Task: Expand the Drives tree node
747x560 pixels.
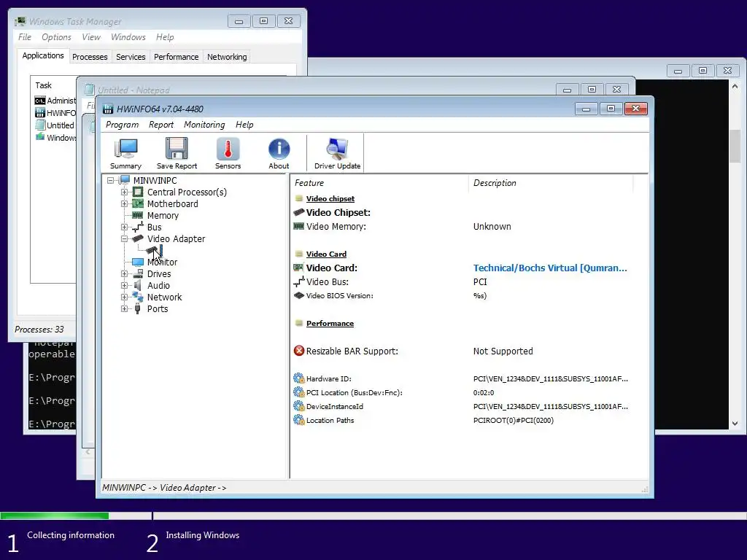Action: click(124, 274)
